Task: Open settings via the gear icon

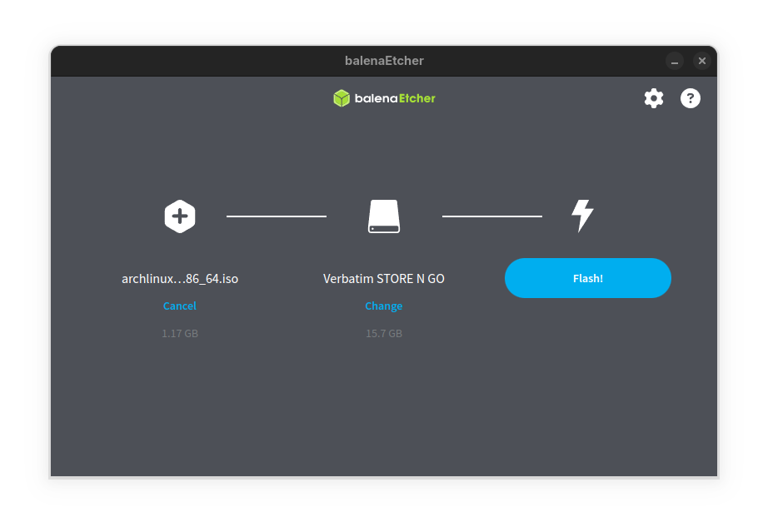Action: 653,98
